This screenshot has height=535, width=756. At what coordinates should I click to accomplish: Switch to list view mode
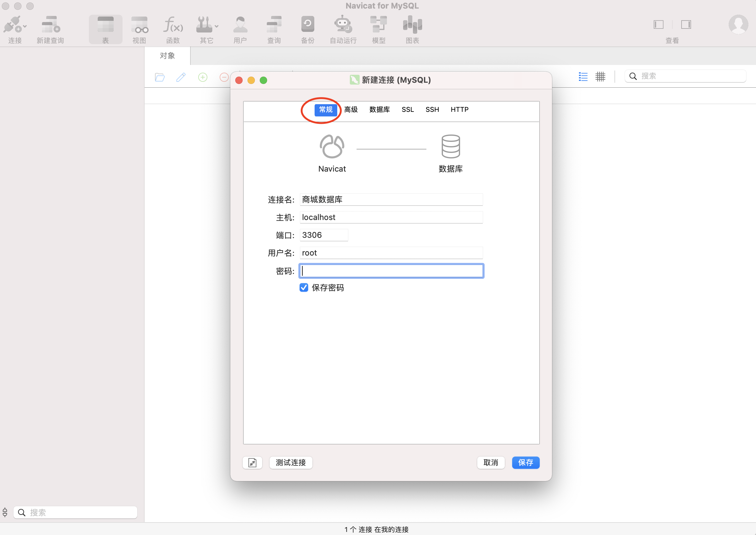tap(583, 77)
